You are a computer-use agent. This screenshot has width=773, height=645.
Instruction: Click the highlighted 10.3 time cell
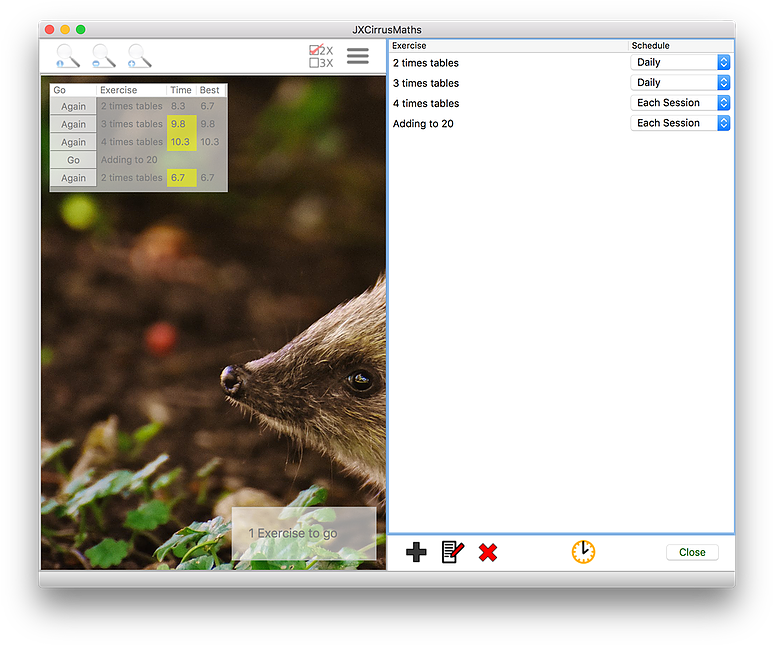181,142
